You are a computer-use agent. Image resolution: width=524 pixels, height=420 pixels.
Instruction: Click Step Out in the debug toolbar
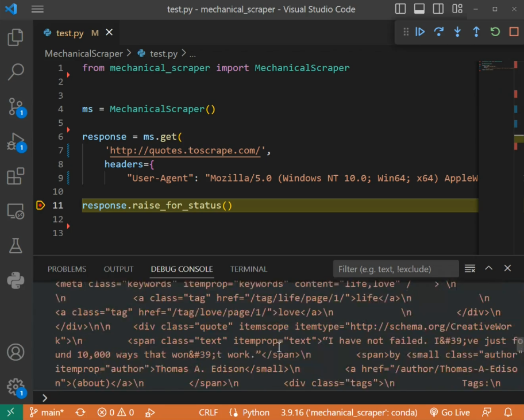tap(476, 32)
